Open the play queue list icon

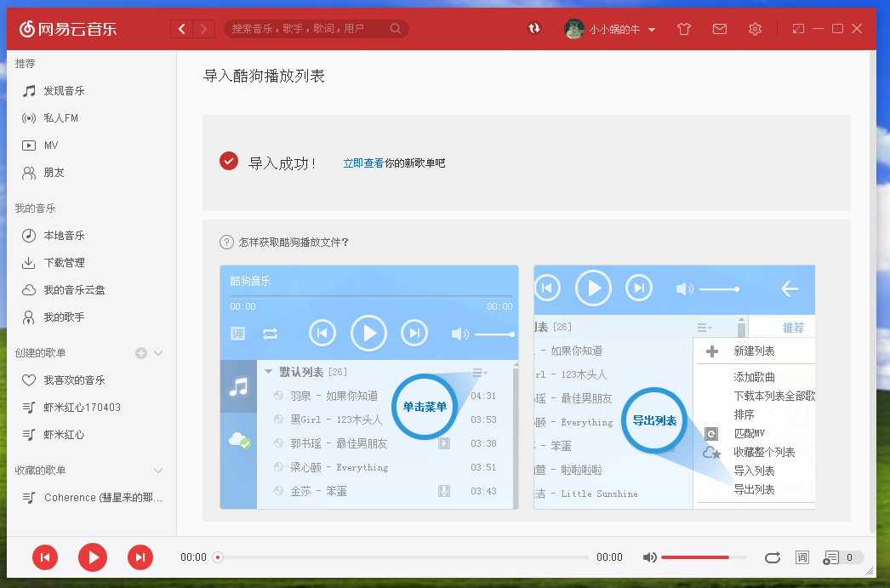[x=830, y=557]
